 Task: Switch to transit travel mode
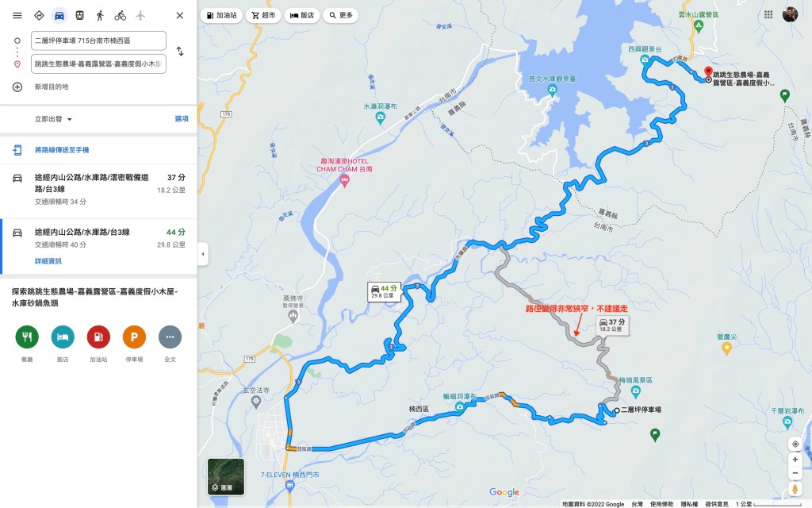click(79, 16)
